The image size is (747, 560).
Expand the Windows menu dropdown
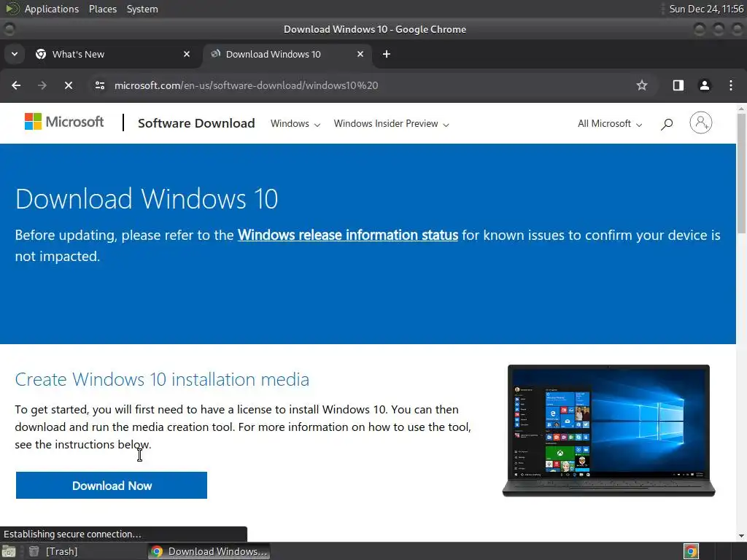[295, 124]
